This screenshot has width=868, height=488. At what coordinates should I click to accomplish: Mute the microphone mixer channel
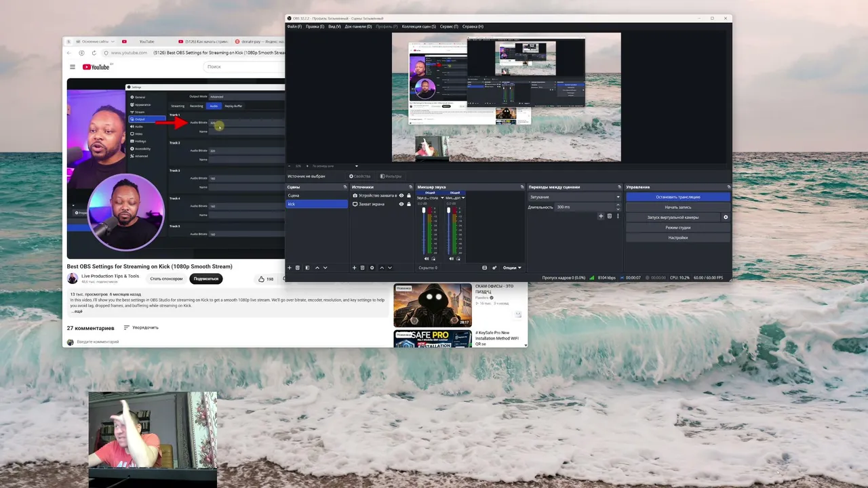451,258
